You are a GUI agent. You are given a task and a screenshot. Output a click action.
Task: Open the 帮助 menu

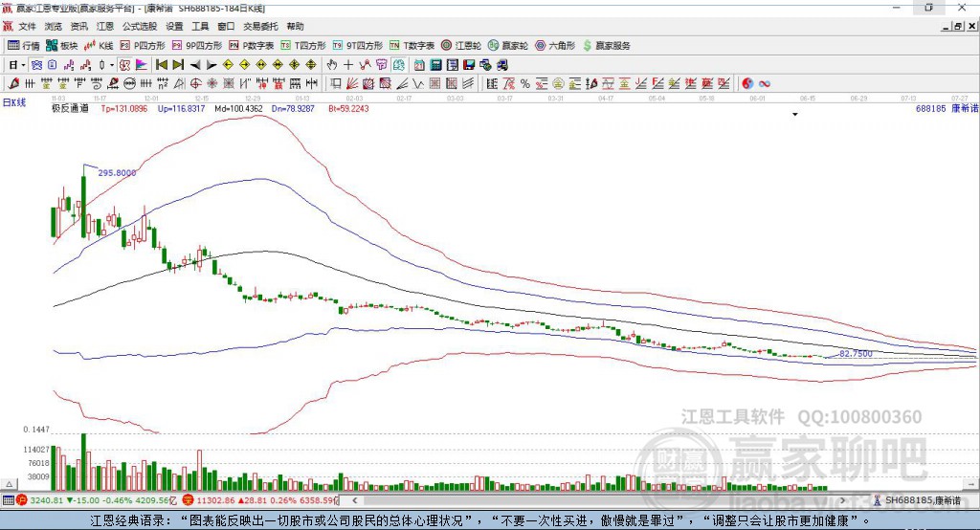295,26
